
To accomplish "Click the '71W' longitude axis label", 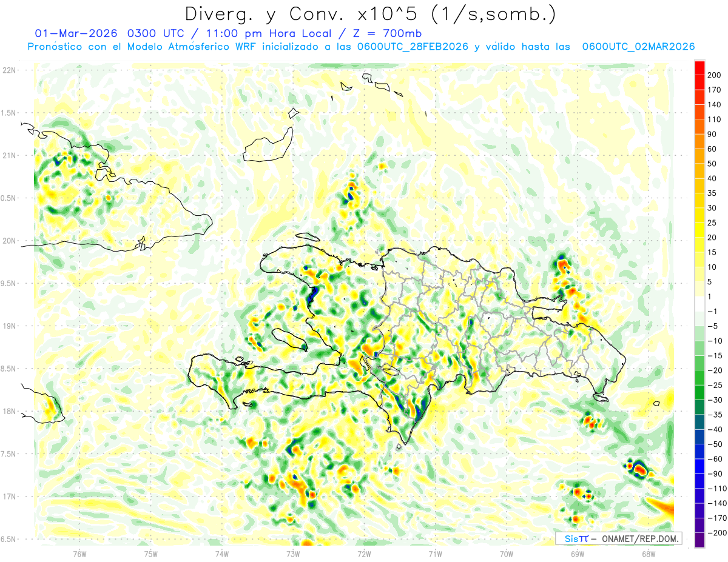I will tap(435, 554).
